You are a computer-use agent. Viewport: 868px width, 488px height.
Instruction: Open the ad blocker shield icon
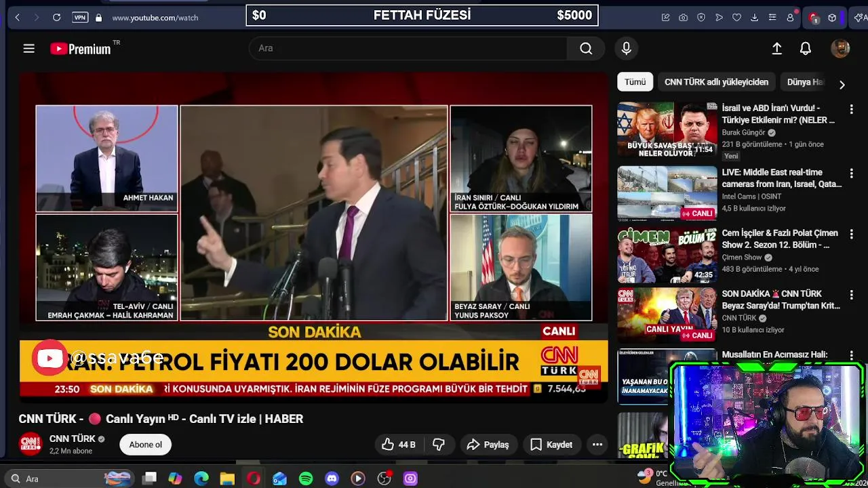[x=701, y=18]
